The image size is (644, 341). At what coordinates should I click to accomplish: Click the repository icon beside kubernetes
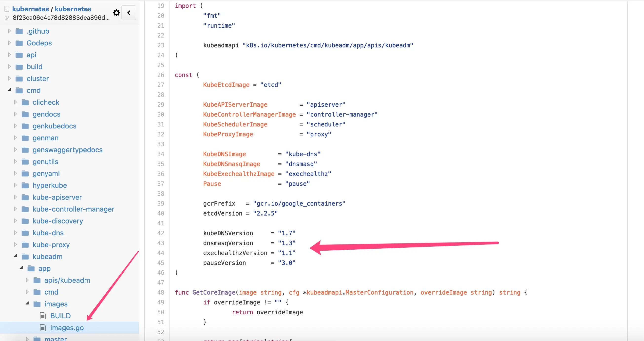[x=7, y=9]
